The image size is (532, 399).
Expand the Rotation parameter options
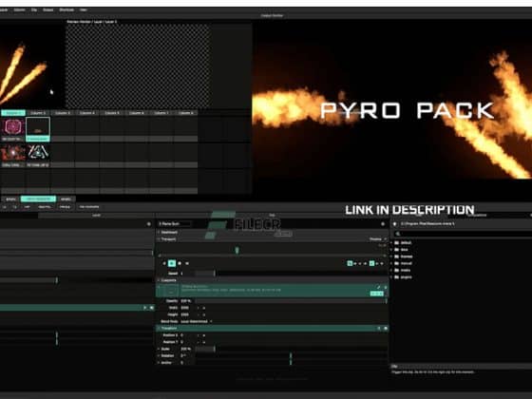(x=159, y=356)
